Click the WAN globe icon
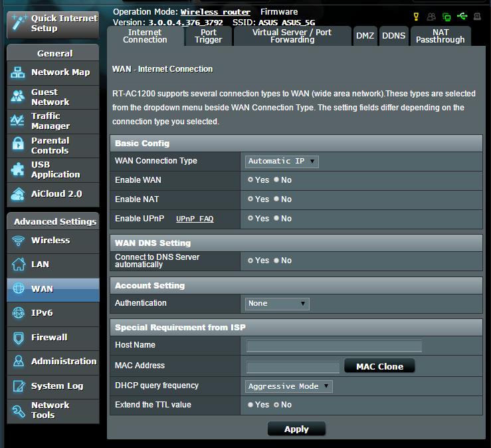Screen dimensions: 491x448 [x=19, y=288]
